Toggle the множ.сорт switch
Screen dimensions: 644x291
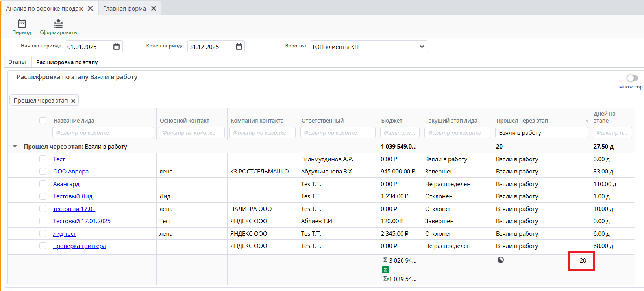pos(632,78)
